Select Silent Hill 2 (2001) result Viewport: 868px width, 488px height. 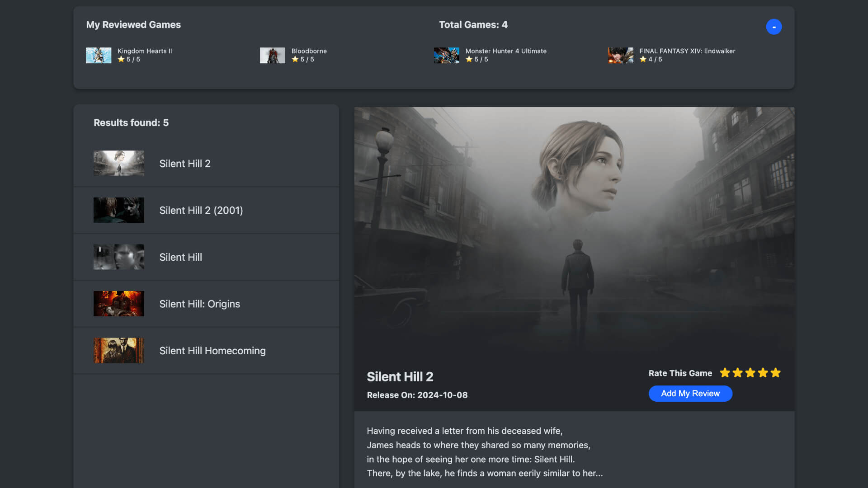coord(206,210)
